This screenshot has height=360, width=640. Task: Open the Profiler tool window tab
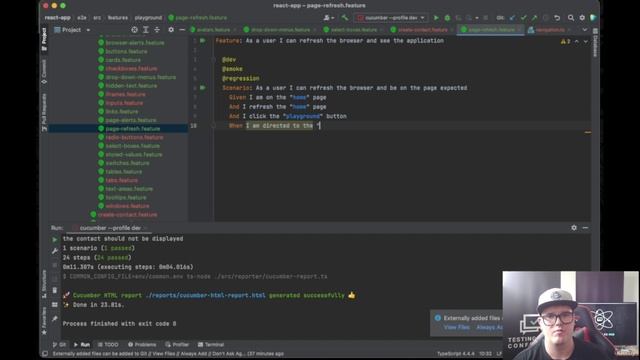tap(177, 344)
